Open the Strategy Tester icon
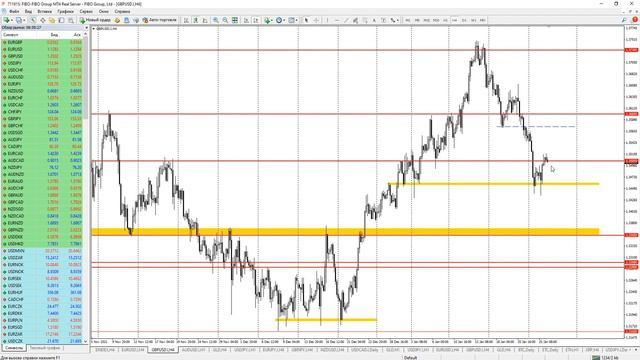The width and height of the screenshot is (640, 360). pyautogui.click(x=71, y=20)
